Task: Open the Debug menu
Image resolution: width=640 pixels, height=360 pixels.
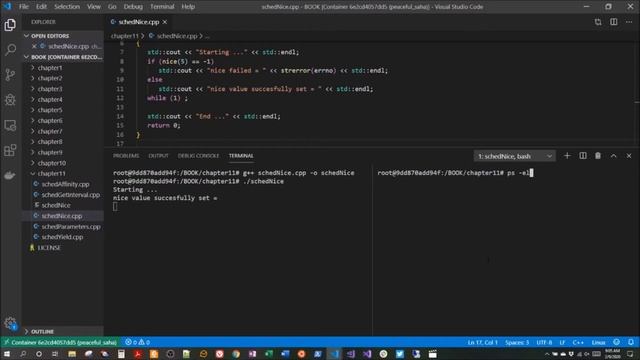Action: [133, 7]
